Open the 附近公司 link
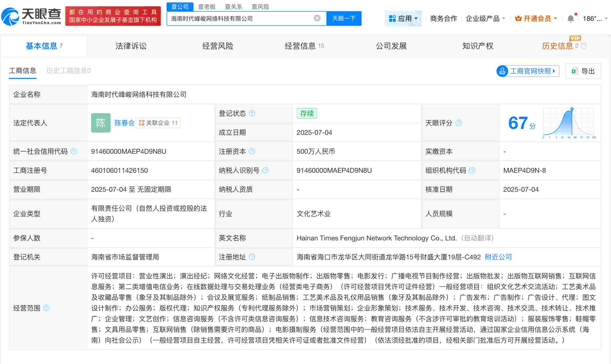The image size is (611, 364). [498, 257]
